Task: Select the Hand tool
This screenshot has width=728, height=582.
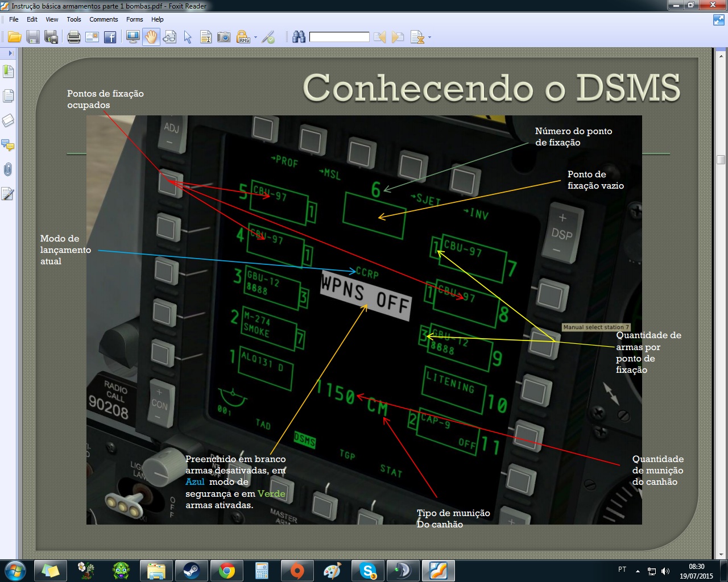Action: [151, 38]
